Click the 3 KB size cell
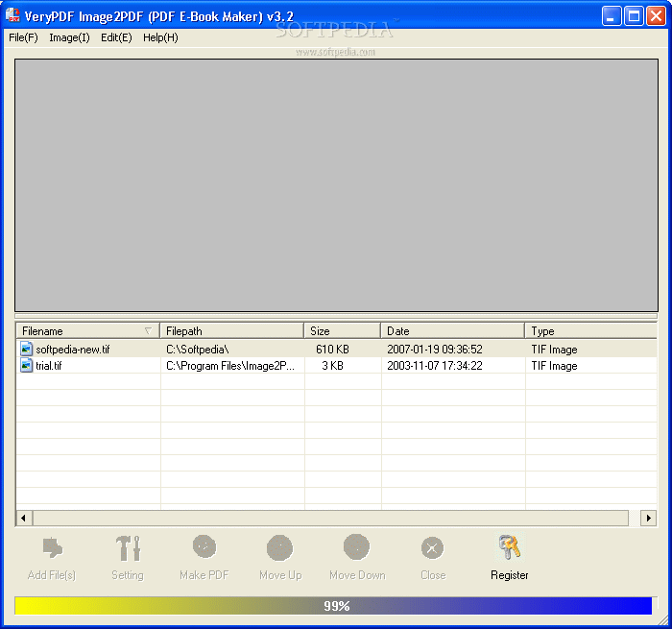This screenshot has width=672, height=629. 332,366
